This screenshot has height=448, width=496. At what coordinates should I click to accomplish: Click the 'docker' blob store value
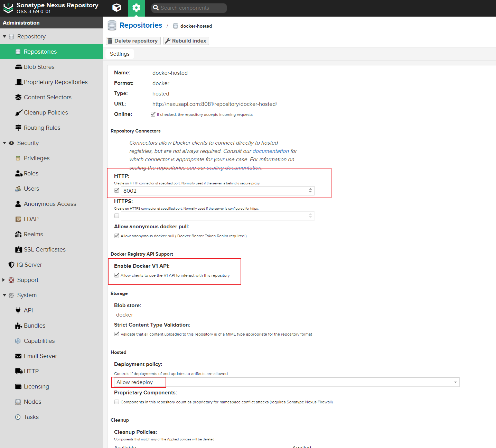(x=124, y=315)
